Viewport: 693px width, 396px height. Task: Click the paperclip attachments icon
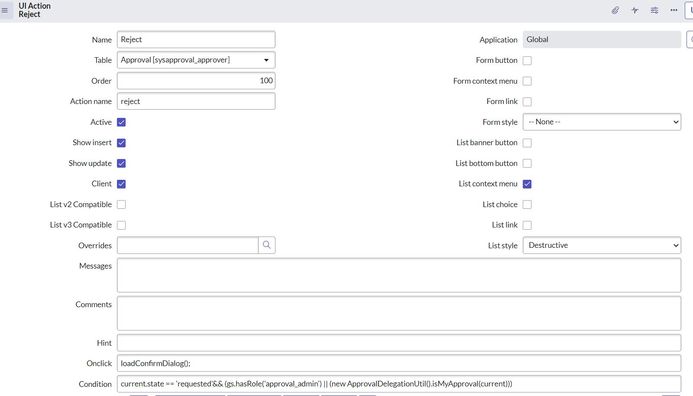click(615, 10)
